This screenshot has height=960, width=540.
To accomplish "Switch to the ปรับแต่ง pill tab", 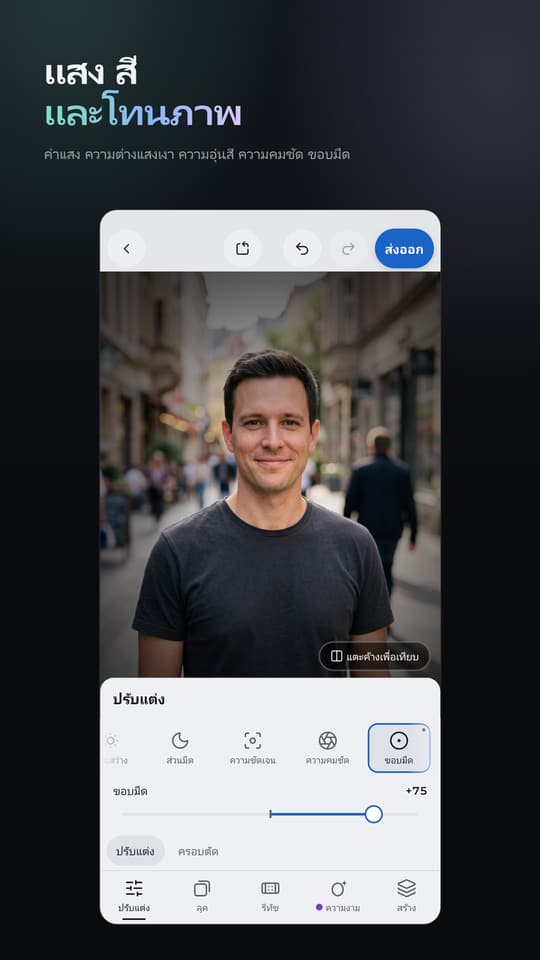I will (x=135, y=851).
